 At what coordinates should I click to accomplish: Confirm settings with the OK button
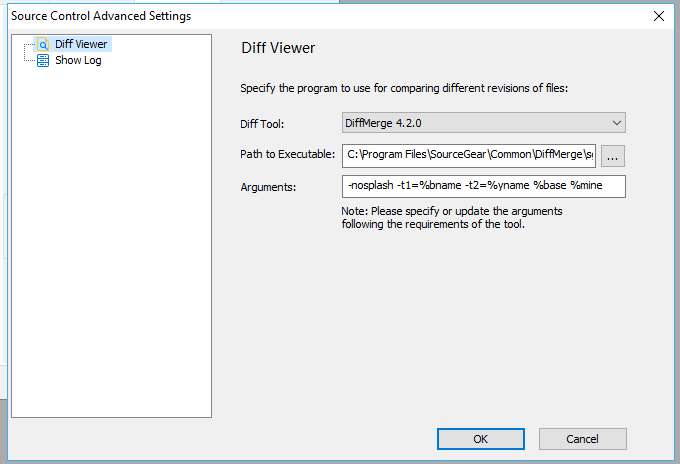click(x=481, y=439)
